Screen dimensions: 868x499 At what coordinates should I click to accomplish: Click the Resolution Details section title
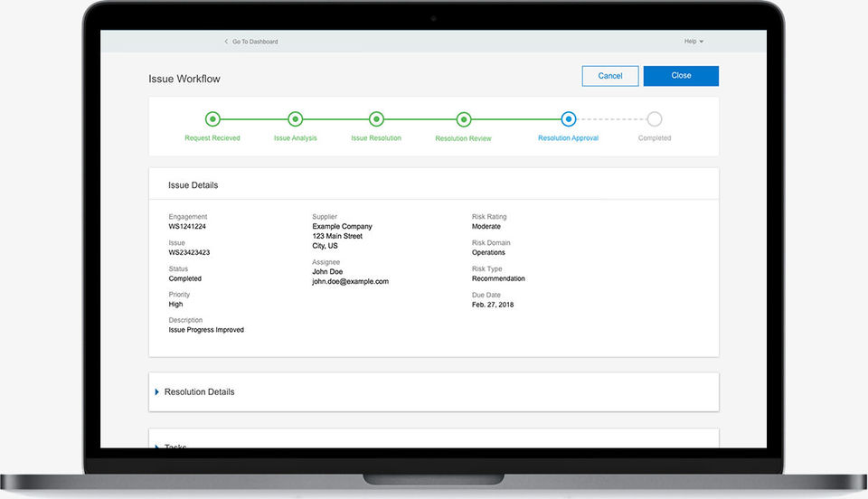199,391
